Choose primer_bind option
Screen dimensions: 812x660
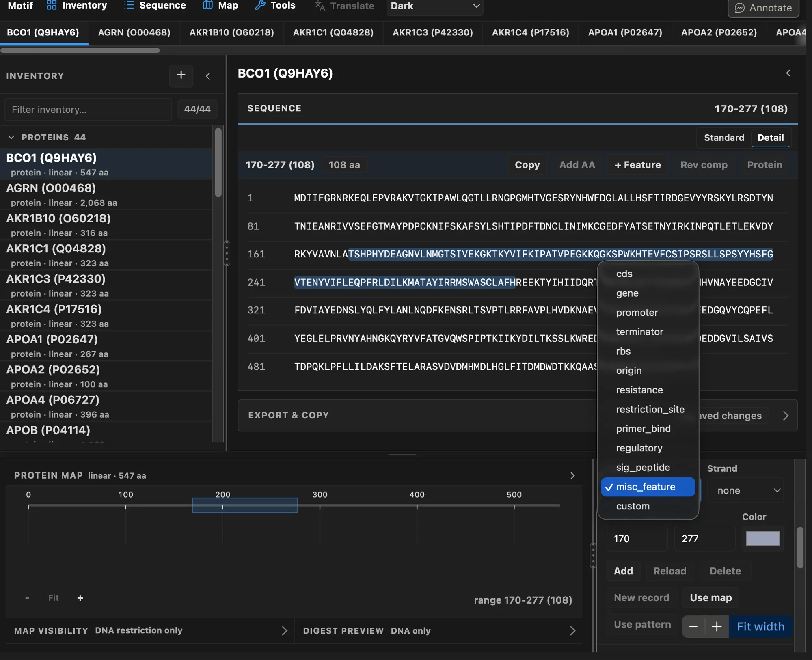pyautogui.click(x=648, y=429)
